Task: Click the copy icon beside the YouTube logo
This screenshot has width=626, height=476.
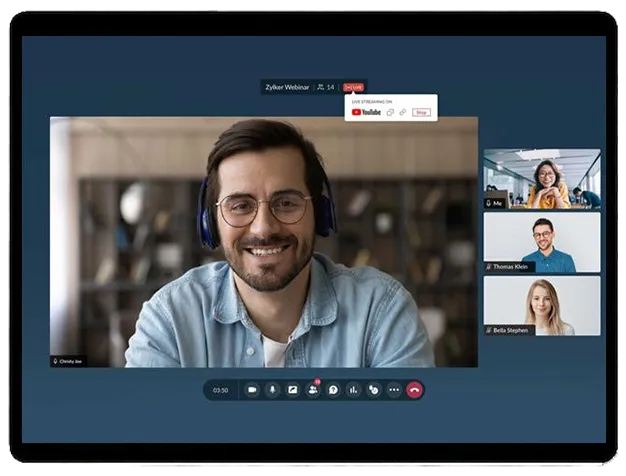Action: coord(390,112)
